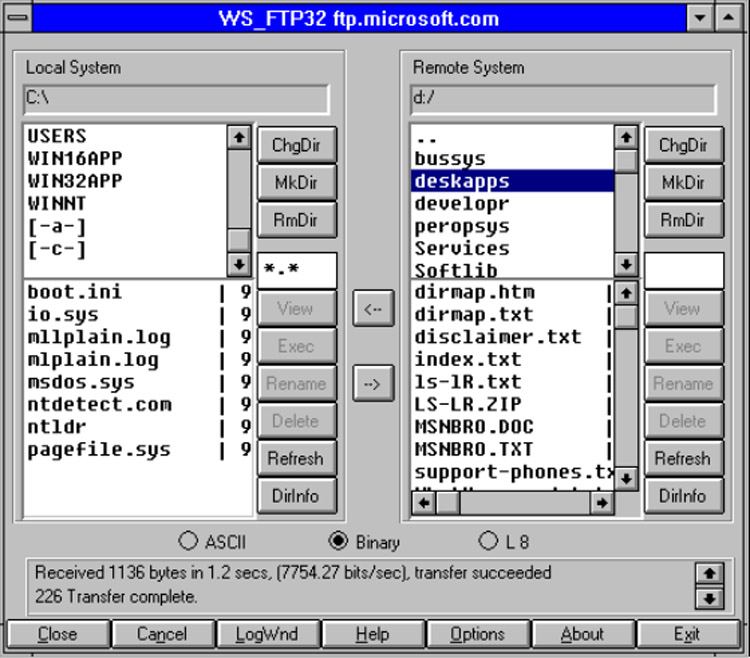Select peropsys remote directory
Viewport: 750px width, 658px height.
(512, 226)
